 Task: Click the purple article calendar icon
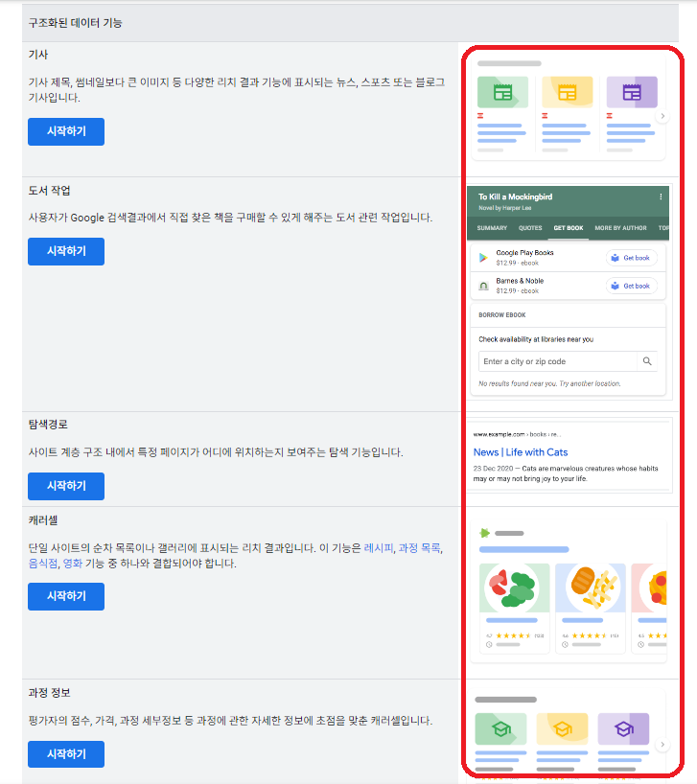(x=632, y=92)
